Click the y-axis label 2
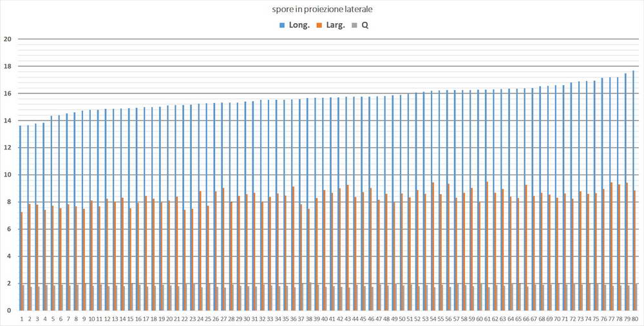Image resolution: width=644 pixels, height=326 pixels. 8,283
